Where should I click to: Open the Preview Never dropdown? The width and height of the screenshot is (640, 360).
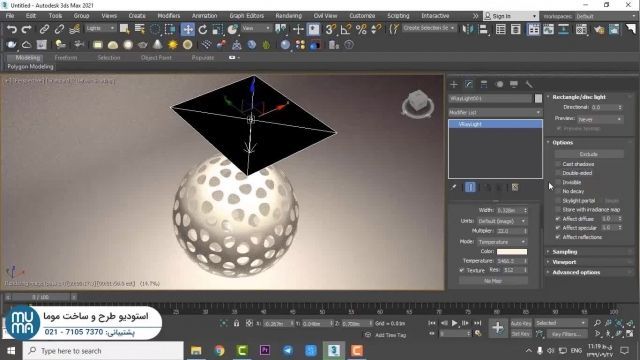[x=600, y=119]
